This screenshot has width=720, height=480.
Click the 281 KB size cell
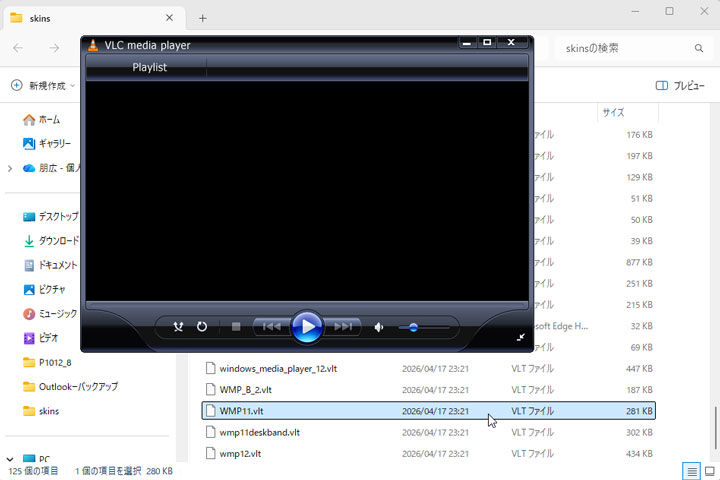(x=639, y=411)
